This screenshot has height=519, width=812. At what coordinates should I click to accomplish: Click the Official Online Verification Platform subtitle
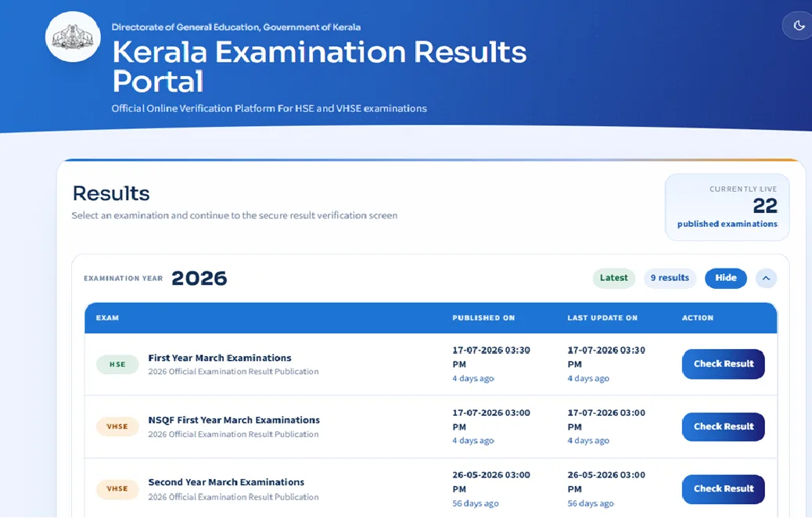click(269, 108)
